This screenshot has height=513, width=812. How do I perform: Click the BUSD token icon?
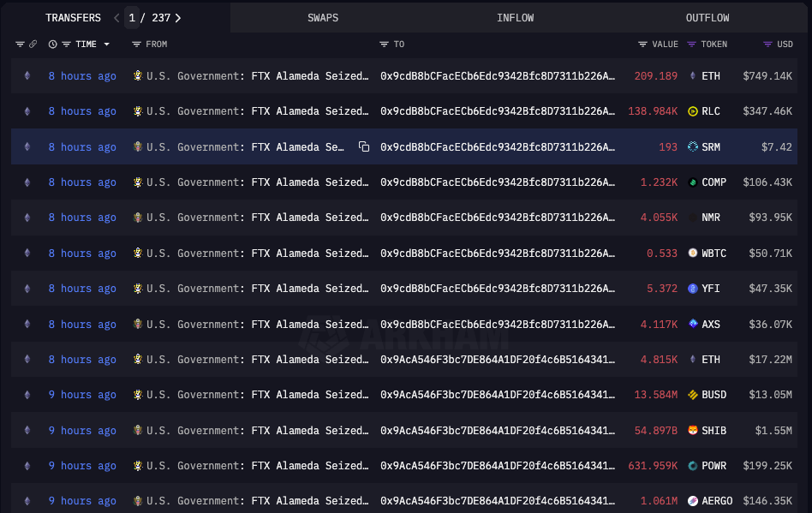(692, 395)
